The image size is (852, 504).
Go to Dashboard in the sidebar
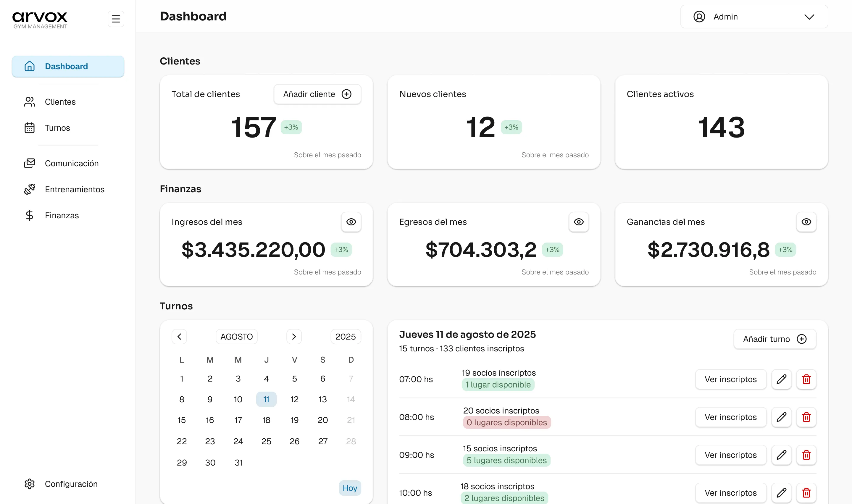[x=68, y=66]
